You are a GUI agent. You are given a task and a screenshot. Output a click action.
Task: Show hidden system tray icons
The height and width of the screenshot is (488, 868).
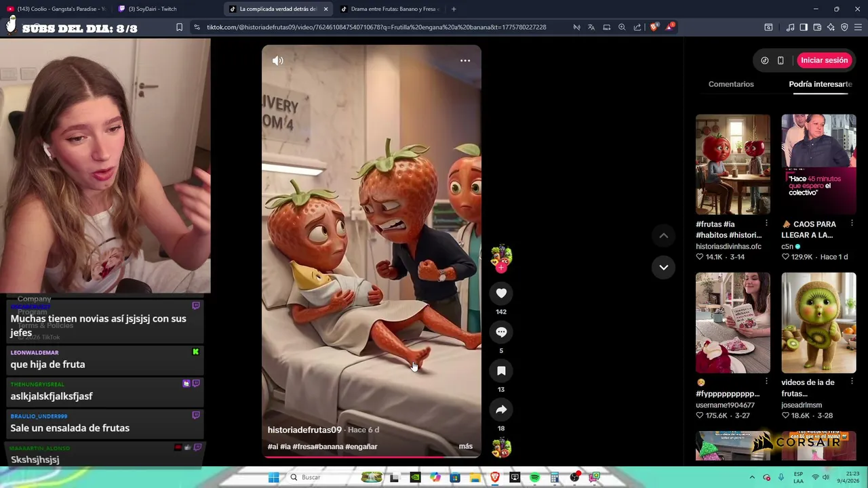752,477
